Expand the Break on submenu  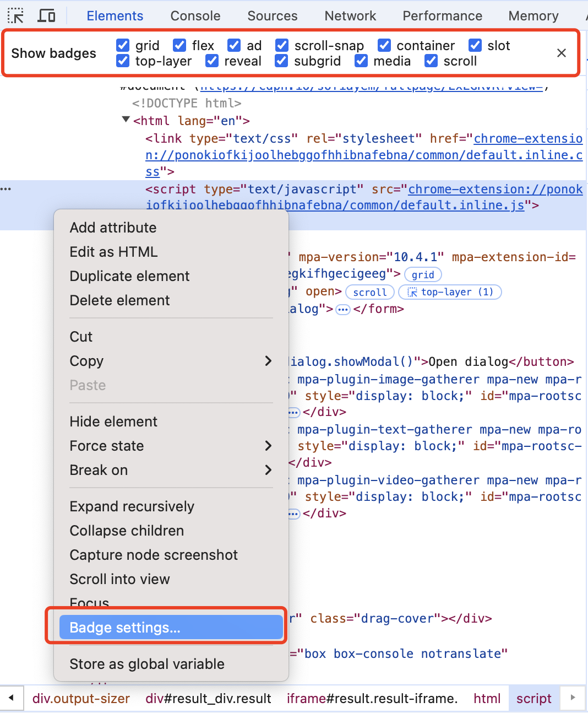[x=171, y=470]
